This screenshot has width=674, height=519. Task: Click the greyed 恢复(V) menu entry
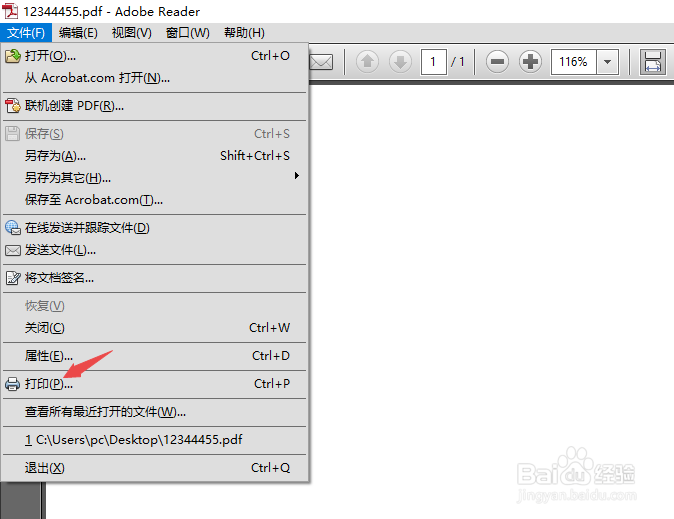coord(155,306)
